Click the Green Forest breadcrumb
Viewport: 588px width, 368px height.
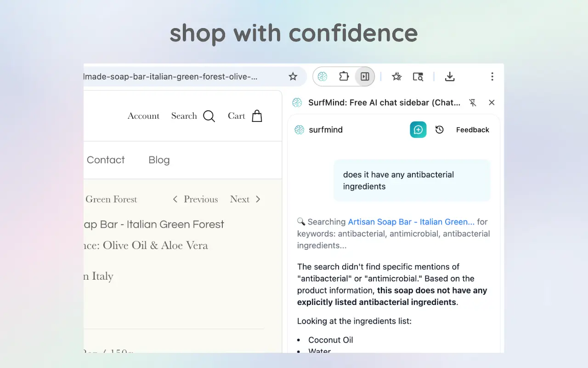(x=111, y=199)
